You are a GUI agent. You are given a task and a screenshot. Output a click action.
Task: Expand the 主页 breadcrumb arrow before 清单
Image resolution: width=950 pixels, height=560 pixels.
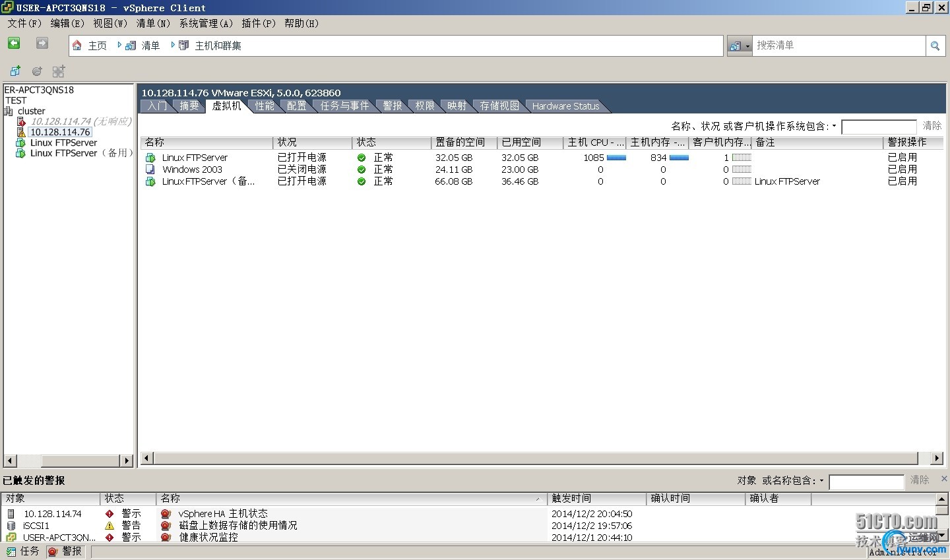point(119,45)
